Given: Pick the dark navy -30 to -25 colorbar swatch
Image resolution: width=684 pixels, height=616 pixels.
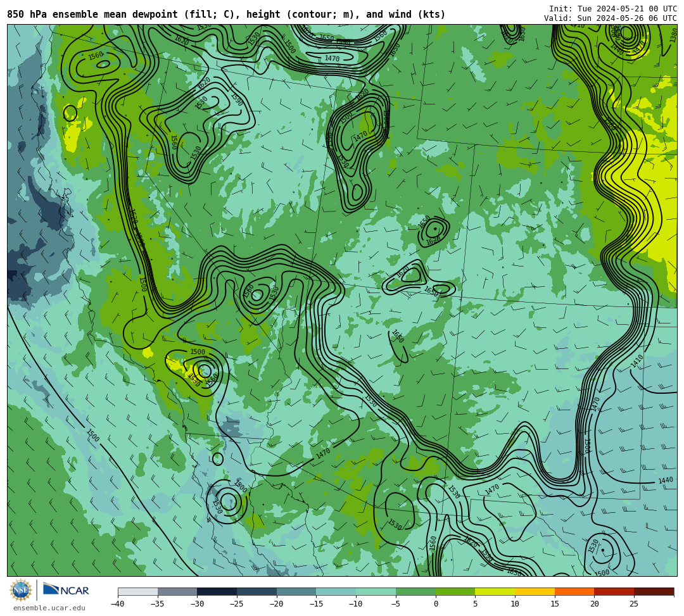Looking at the screenshot, I should (217, 591).
